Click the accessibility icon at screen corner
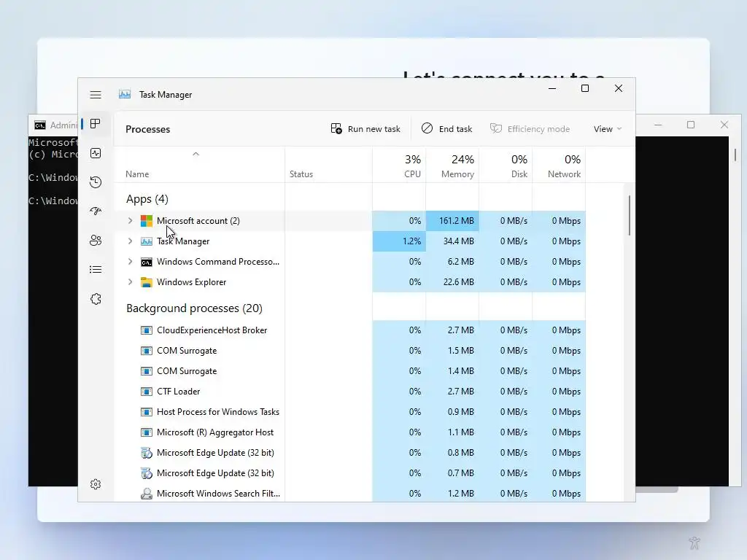This screenshot has height=560, width=747. click(x=694, y=542)
